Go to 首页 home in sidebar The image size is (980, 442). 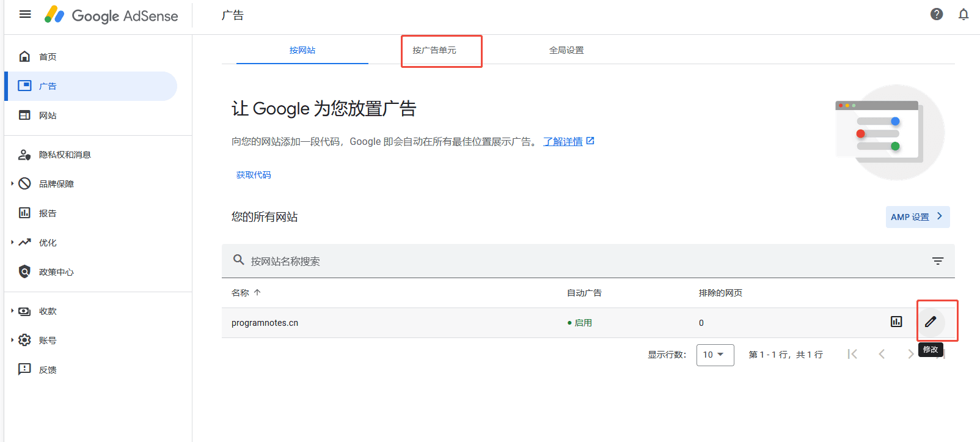pos(48,57)
